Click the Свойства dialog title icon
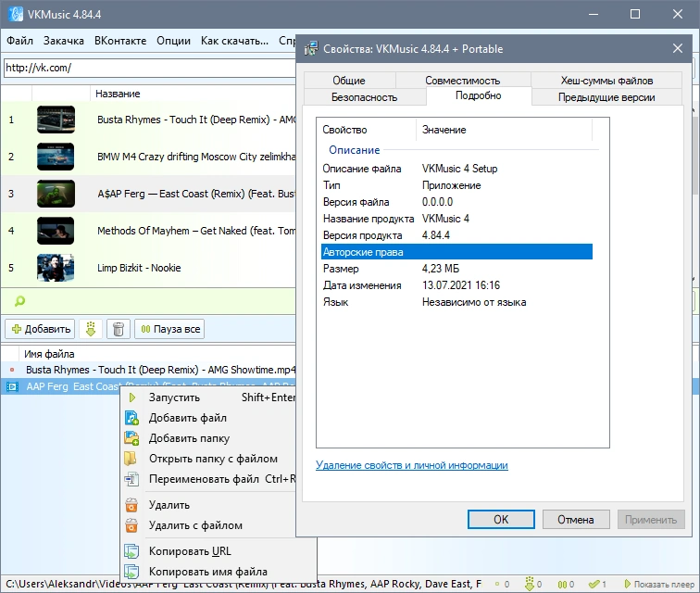Image resolution: width=700 pixels, height=593 pixels. [x=311, y=48]
